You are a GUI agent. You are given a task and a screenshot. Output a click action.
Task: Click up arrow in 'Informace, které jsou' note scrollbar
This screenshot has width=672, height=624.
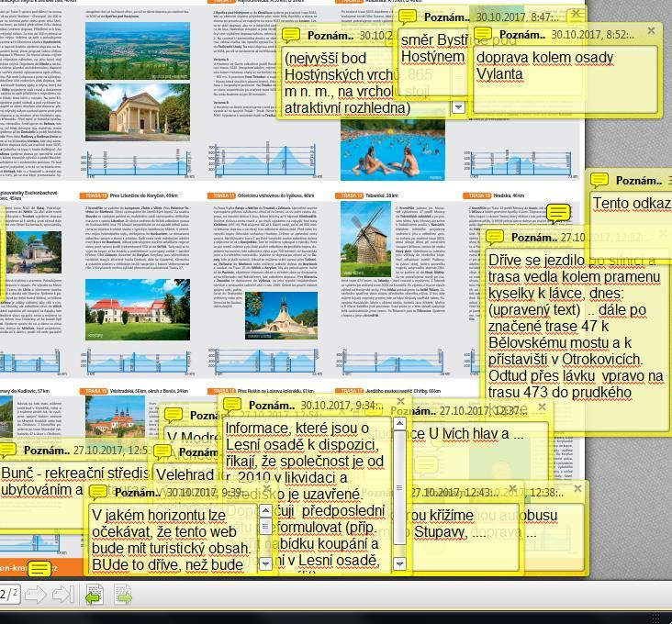click(x=399, y=424)
